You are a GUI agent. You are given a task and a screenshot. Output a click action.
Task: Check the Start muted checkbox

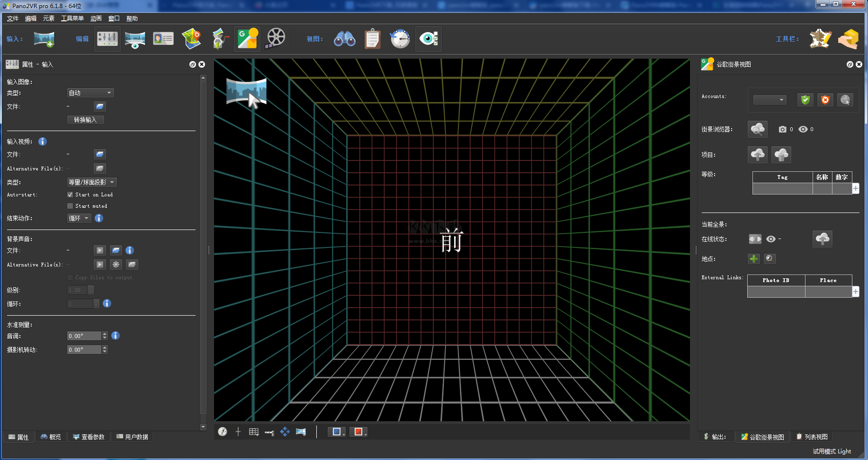coord(70,206)
